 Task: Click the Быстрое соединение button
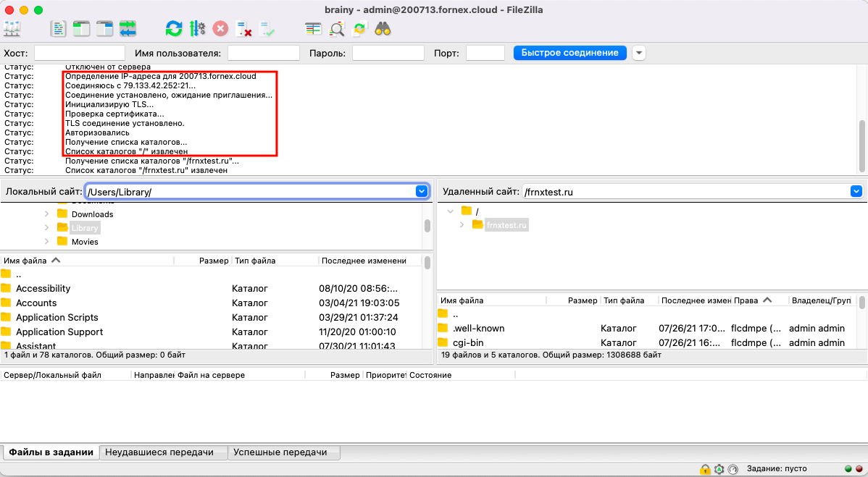click(x=570, y=53)
